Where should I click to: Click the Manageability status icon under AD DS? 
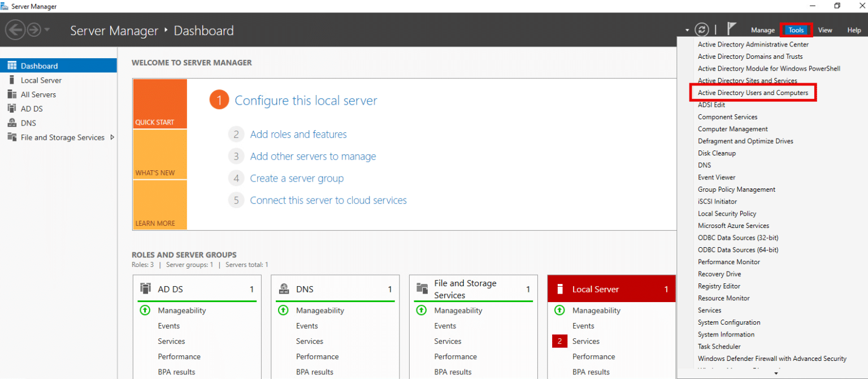click(x=145, y=310)
